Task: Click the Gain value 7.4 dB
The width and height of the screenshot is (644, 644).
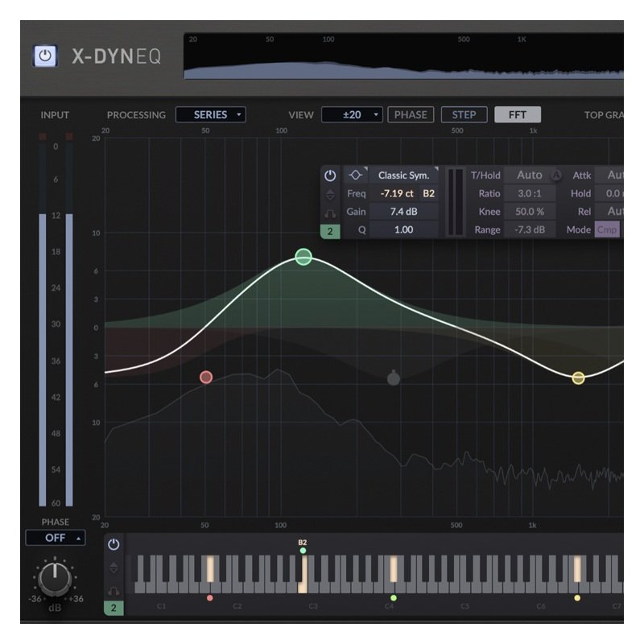Action: (404, 212)
